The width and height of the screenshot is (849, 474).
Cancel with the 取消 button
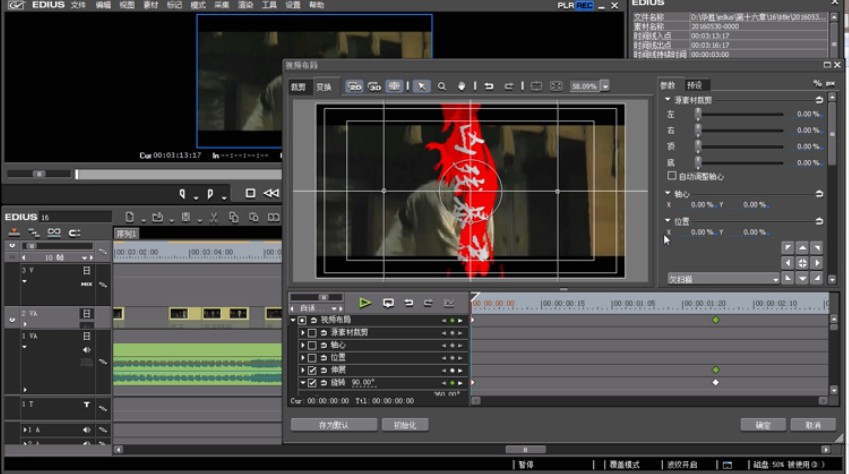point(813,425)
